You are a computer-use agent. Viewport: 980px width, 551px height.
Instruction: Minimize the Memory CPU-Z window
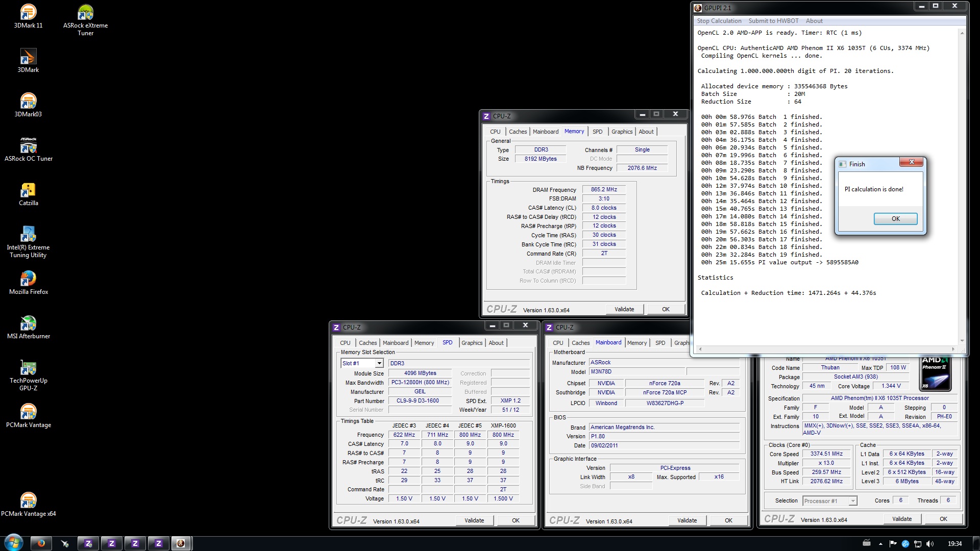pos(642,114)
